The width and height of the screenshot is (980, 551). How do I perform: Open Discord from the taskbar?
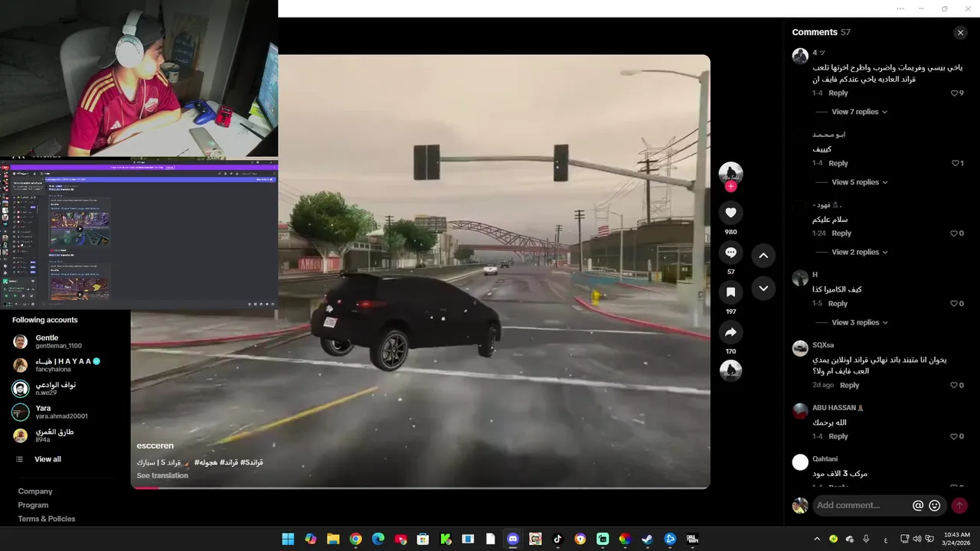pyautogui.click(x=513, y=539)
